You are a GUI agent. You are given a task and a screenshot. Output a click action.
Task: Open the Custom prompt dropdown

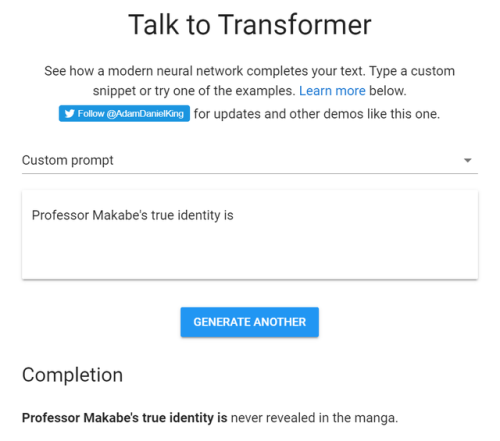point(250,160)
